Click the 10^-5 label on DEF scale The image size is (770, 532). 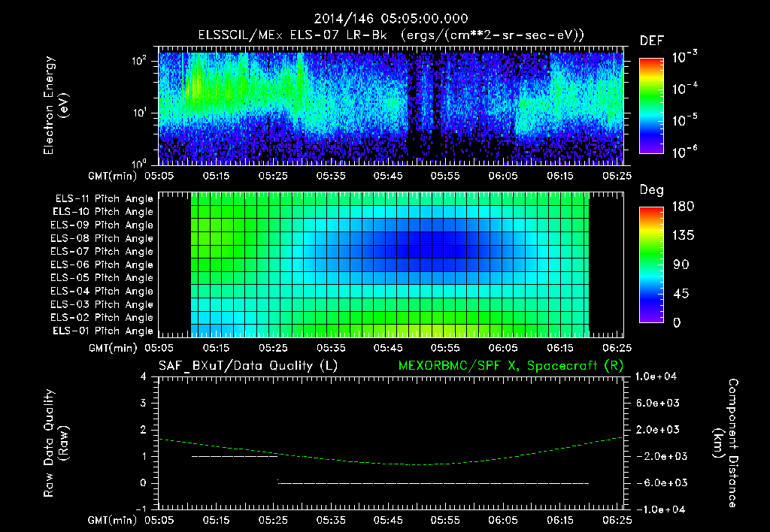pos(685,120)
